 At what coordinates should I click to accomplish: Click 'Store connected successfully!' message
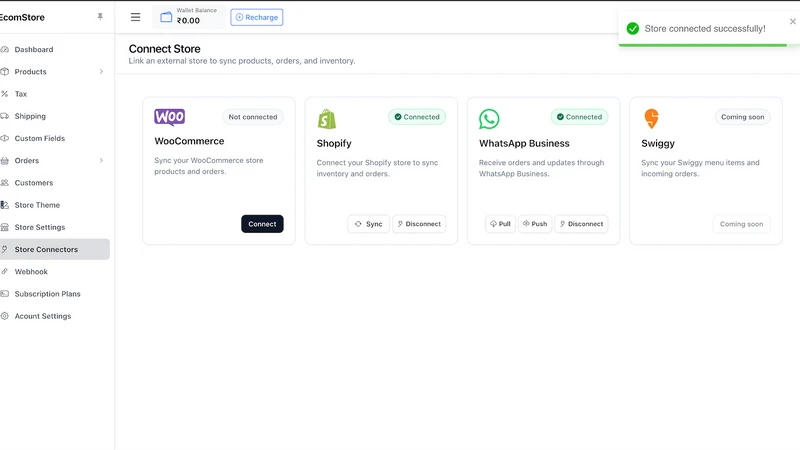pyautogui.click(x=705, y=29)
